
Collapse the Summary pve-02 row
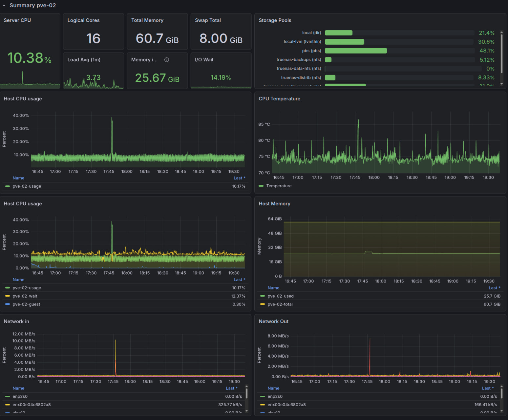(x=4, y=6)
